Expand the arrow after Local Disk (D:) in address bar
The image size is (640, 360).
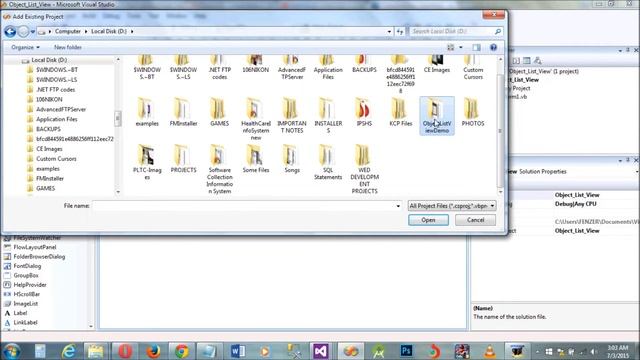[132, 31]
